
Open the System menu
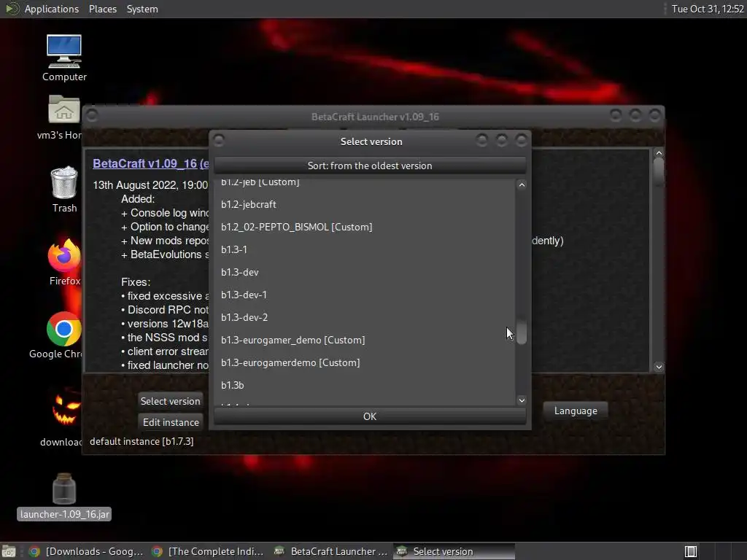click(142, 9)
